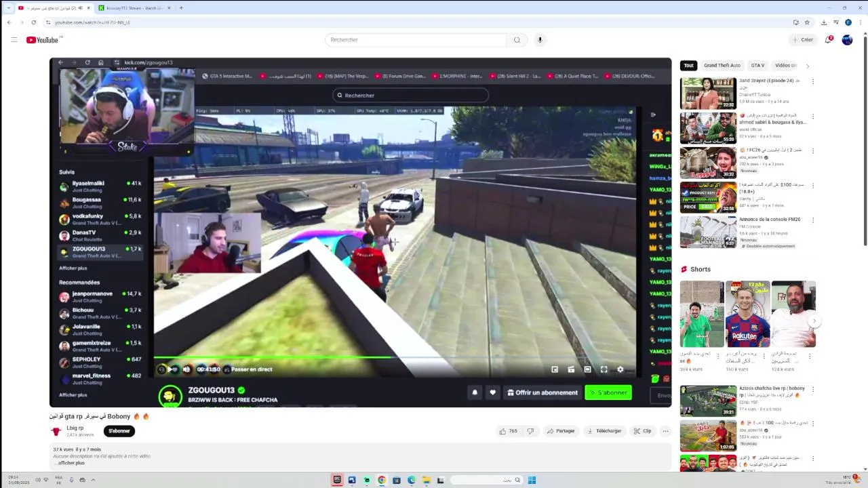The height and width of the screenshot is (488, 868).
Task: Show hidden tray icons chevron
Action: [x=93, y=480]
